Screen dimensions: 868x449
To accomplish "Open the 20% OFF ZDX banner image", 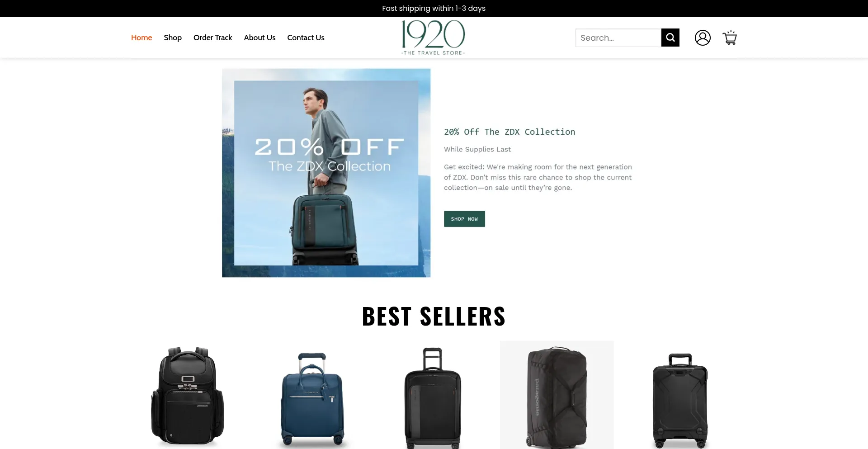I will point(326,173).
